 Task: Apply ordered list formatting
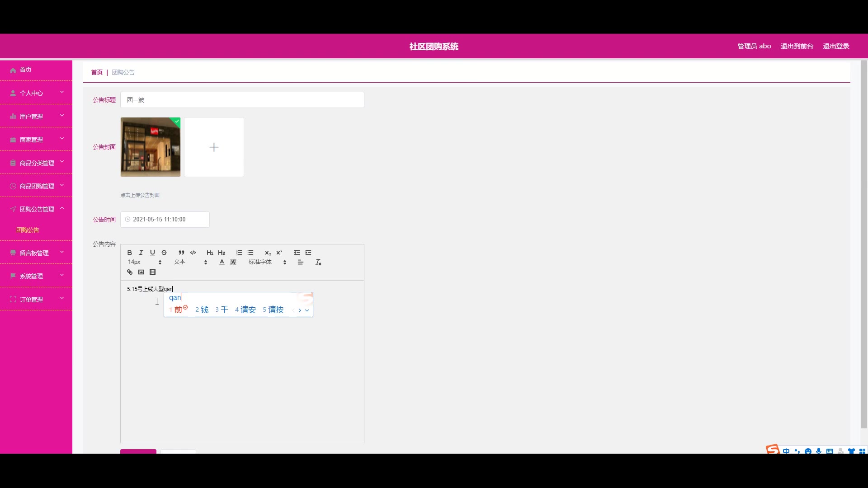[x=239, y=253]
